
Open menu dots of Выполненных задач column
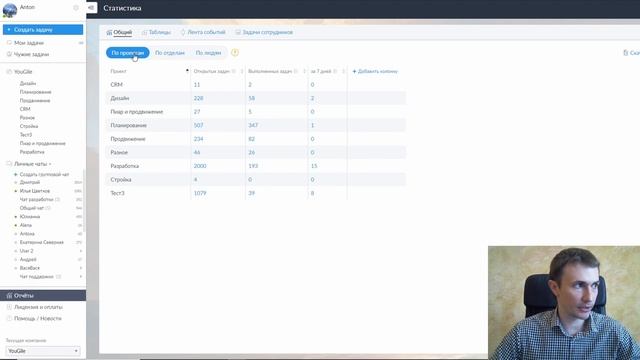click(304, 71)
